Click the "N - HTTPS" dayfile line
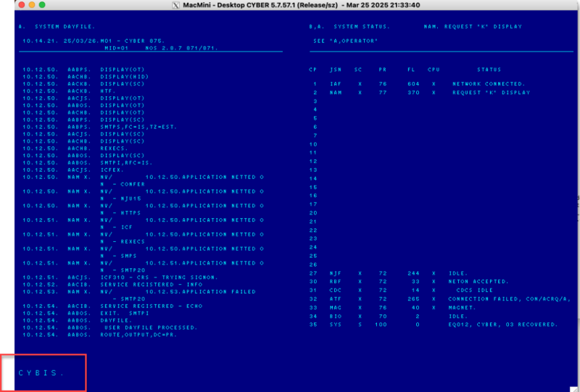The width and height of the screenshot is (580, 392). pos(120,213)
